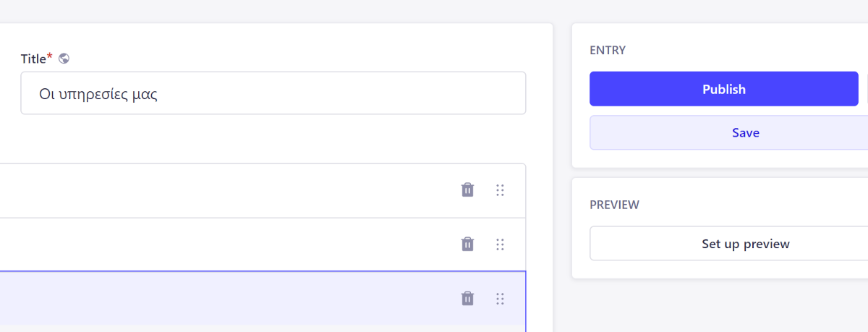Remove the highlighted row with its trash icon
Image resolution: width=868 pixels, height=332 pixels.
pyautogui.click(x=468, y=298)
